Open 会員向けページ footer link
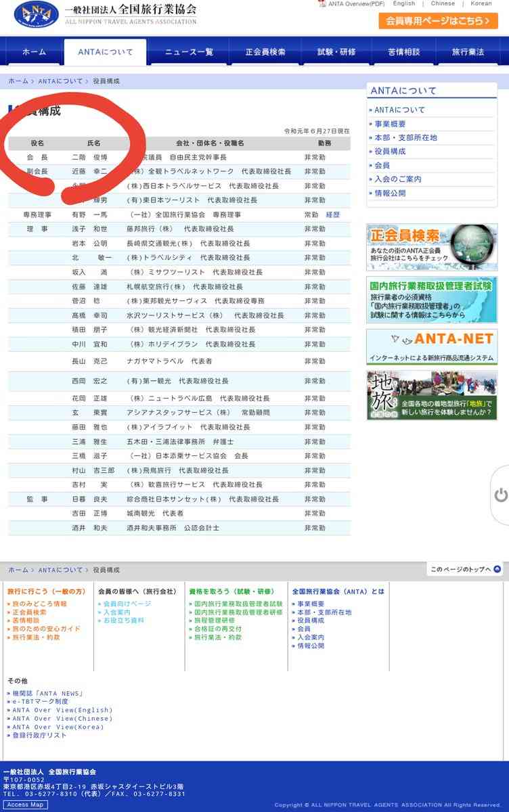 coord(127,604)
